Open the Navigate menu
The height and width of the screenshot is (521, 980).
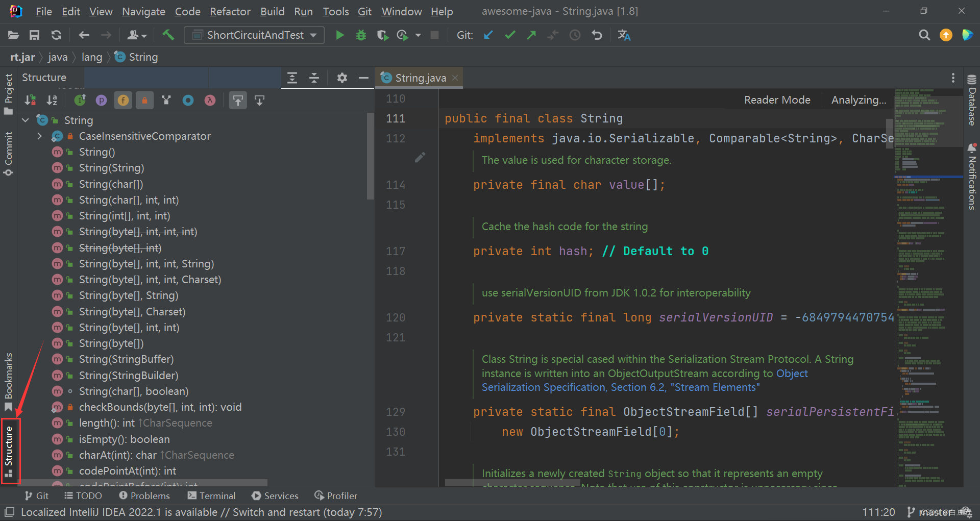[x=143, y=11]
